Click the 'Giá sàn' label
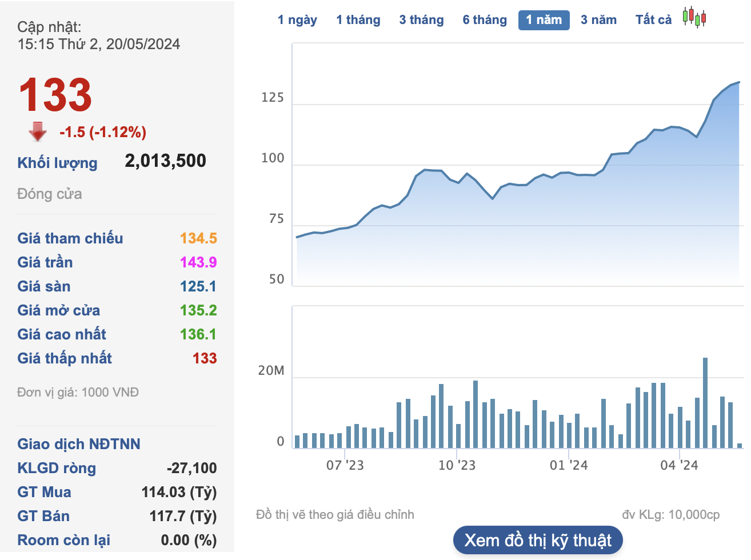 click(44, 286)
